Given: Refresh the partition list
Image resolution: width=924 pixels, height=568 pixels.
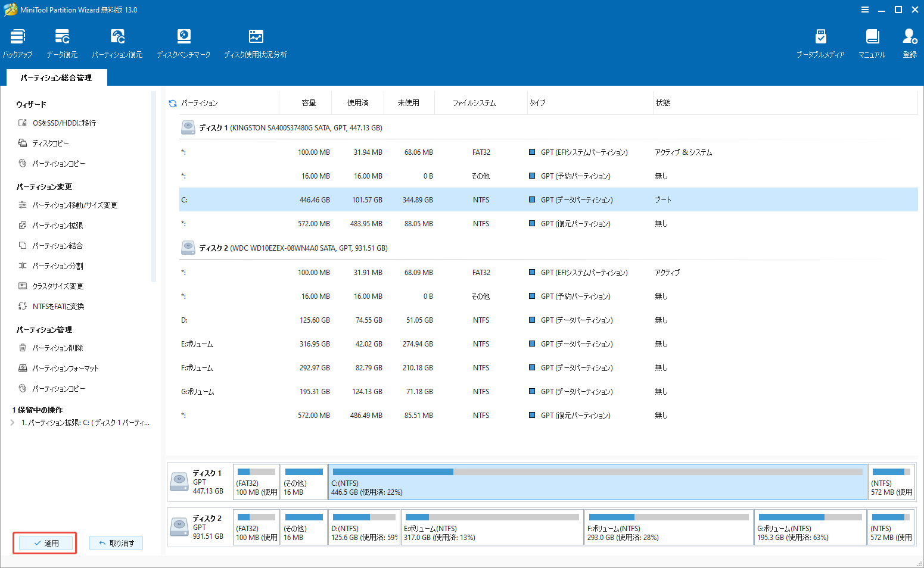Looking at the screenshot, I should point(172,102).
